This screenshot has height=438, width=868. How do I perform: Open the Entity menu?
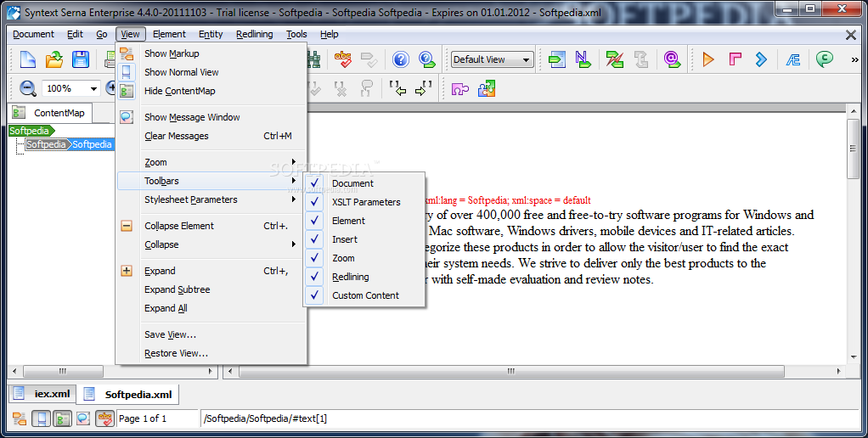211,34
